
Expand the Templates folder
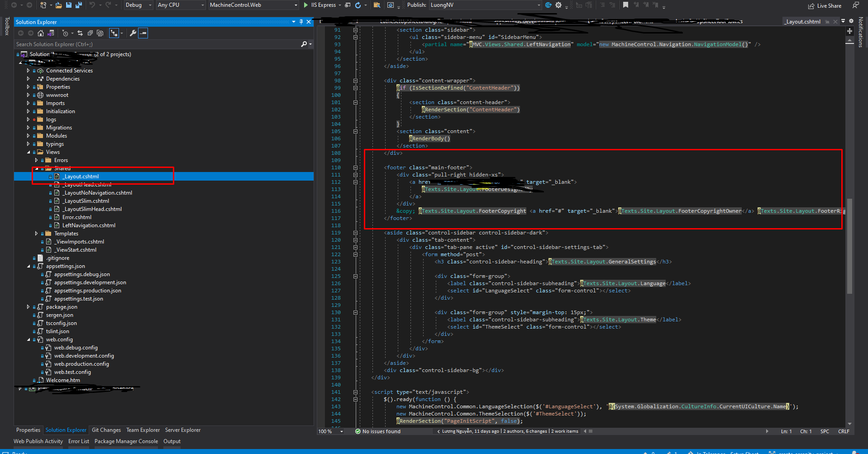[x=36, y=234]
